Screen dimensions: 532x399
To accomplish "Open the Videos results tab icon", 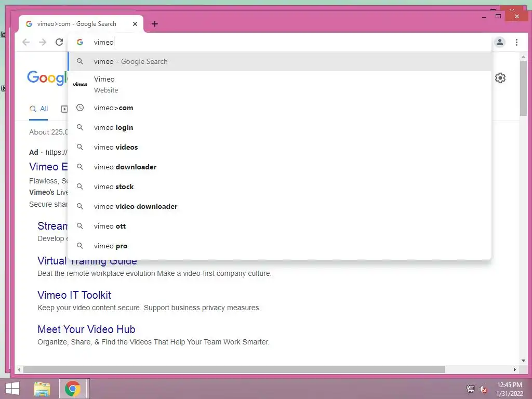I will pos(64,109).
